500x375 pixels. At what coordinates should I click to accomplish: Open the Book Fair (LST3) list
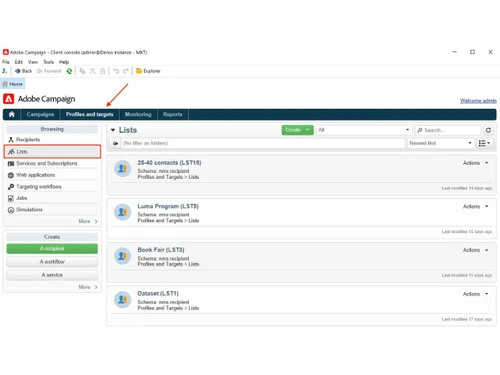point(161,250)
